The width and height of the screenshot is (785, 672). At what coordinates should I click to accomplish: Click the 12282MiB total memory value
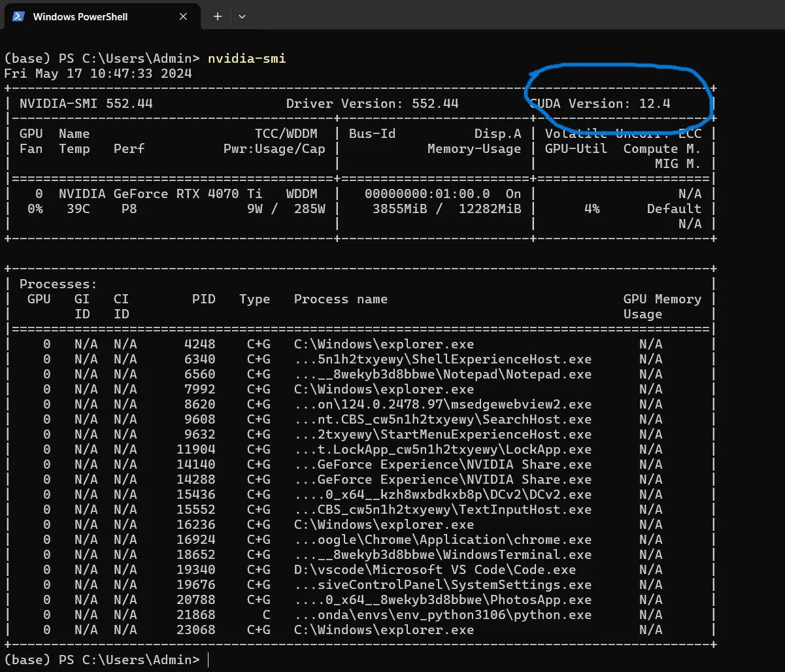pyautogui.click(x=490, y=209)
